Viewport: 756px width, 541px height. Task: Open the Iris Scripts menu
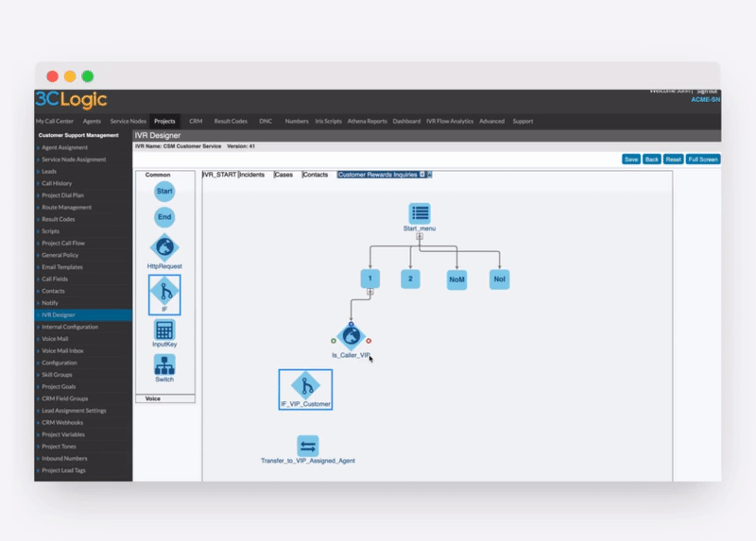[328, 122]
